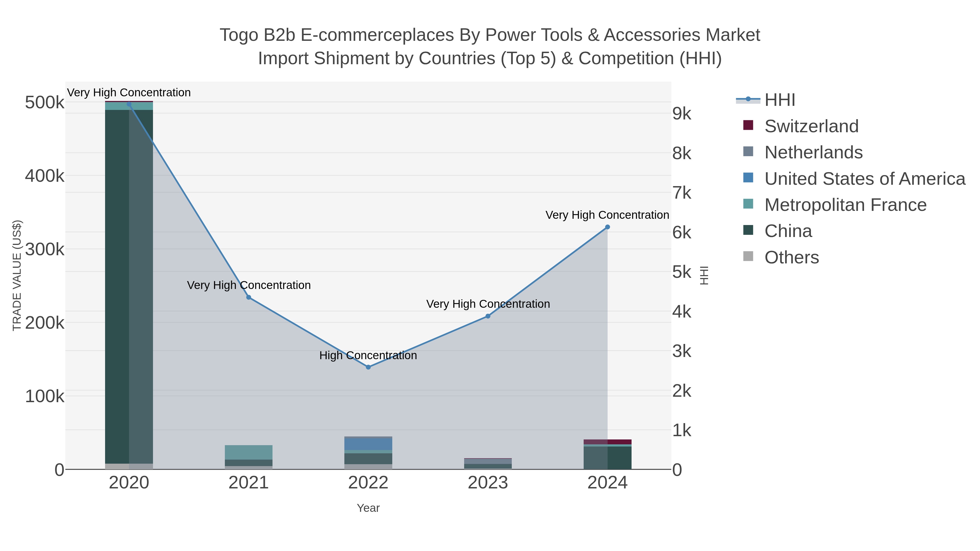The height and width of the screenshot is (551, 980).
Task: Click the 400k left axis tick label
Action: pyautogui.click(x=45, y=176)
